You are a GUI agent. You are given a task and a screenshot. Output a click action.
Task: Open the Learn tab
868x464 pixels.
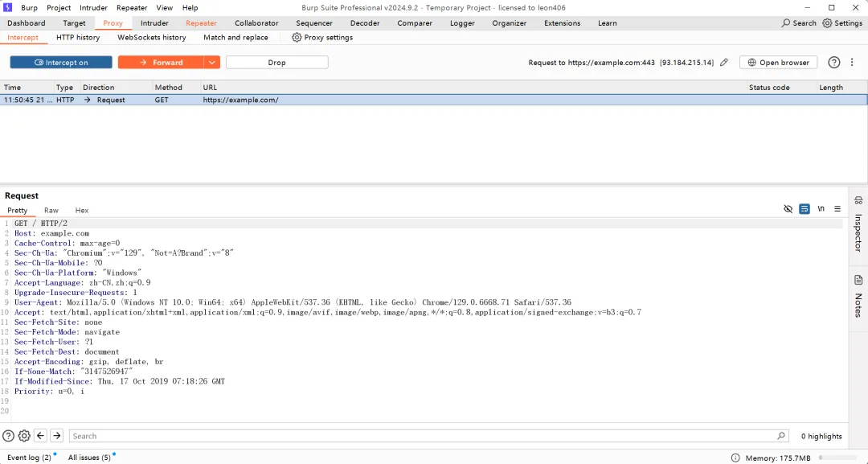(608, 23)
